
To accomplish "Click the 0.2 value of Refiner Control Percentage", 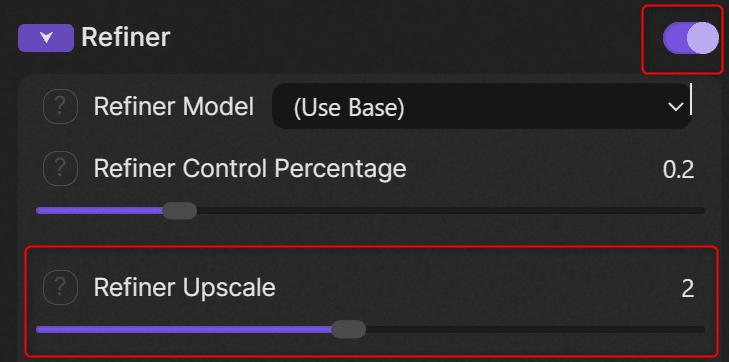I will [678, 171].
